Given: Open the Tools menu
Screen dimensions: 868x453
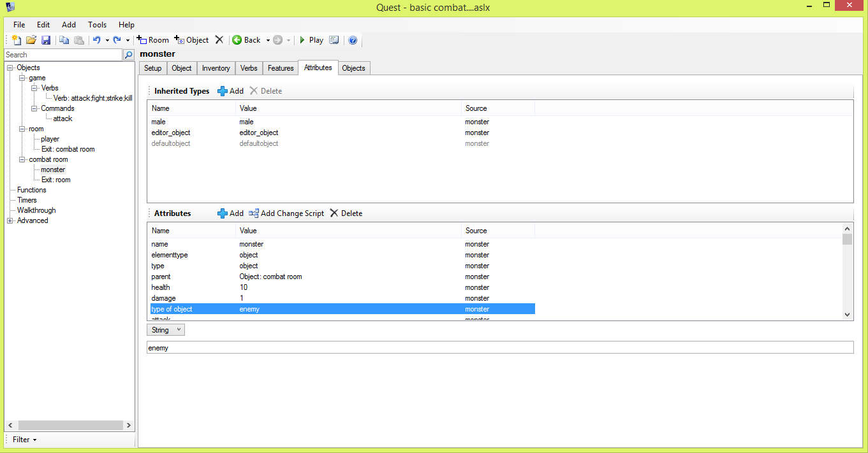Looking at the screenshot, I should [97, 25].
